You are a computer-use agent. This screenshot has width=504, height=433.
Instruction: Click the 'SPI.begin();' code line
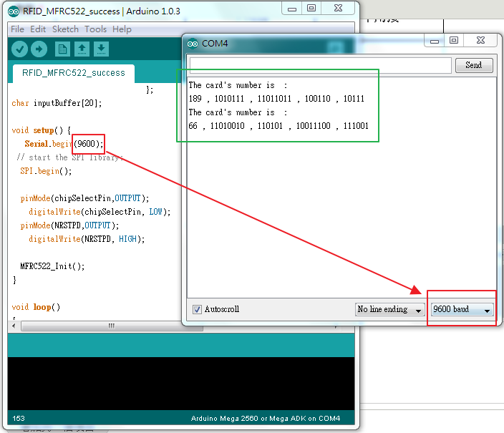(x=46, y=171)
